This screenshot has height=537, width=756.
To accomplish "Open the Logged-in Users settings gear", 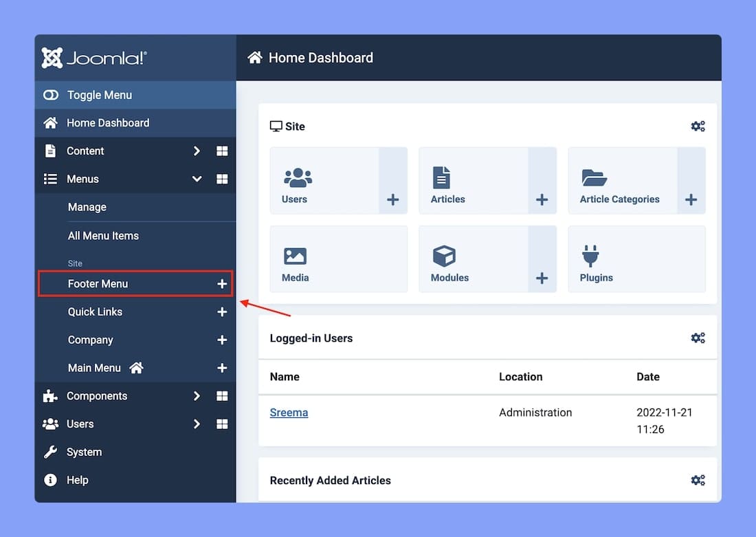I will pos(698,338).
